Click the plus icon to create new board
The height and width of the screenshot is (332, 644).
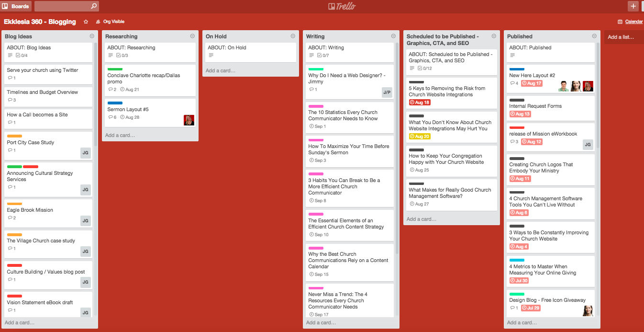click(633, 6)
